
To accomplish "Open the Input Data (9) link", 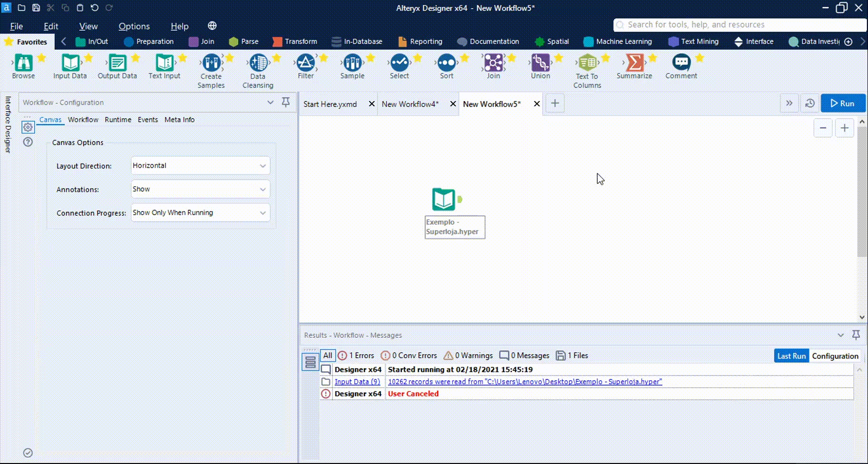I will coord(357,382).
